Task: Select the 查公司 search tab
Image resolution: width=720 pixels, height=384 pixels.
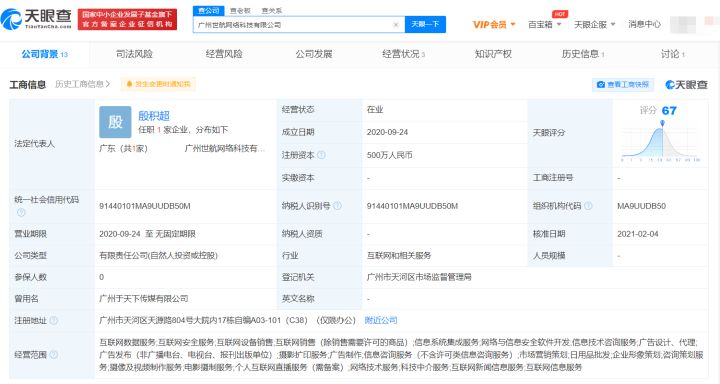Action: pyautogui.click(x=208, y=11)
